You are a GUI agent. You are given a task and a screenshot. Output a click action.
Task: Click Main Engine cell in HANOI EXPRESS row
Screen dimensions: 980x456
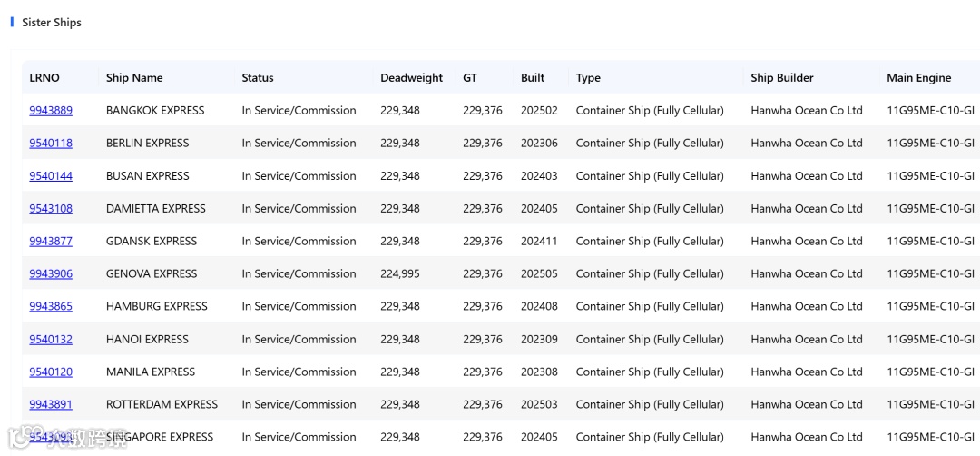click(931, 339)
